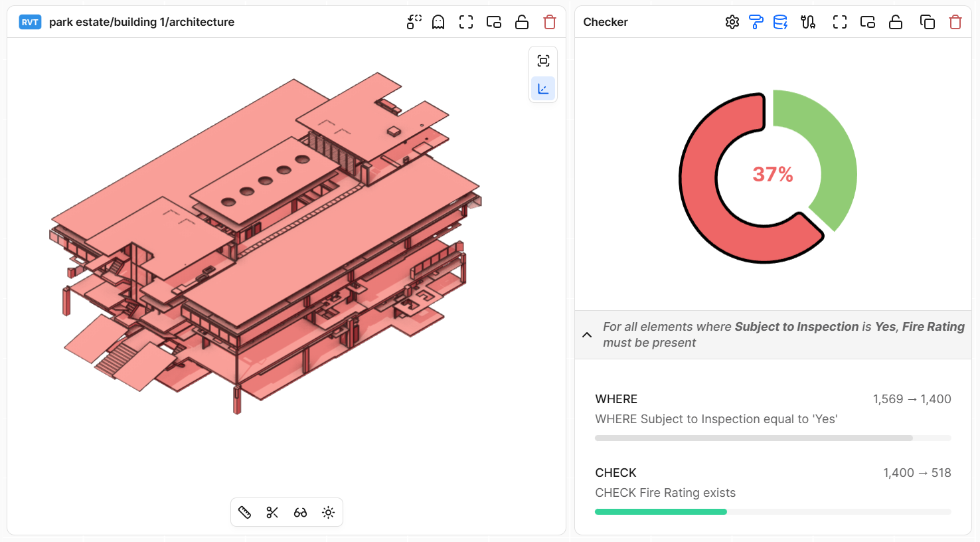980x542 pixels.
Task: Click the blue paint roller icon in Checker
Action: pos(756,22)
